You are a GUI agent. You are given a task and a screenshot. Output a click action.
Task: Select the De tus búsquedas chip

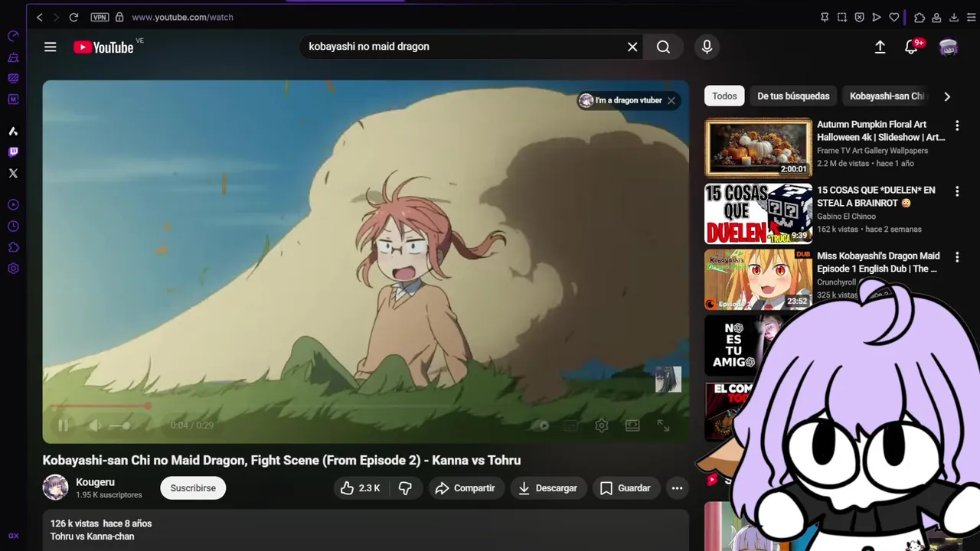pos(793,96)
